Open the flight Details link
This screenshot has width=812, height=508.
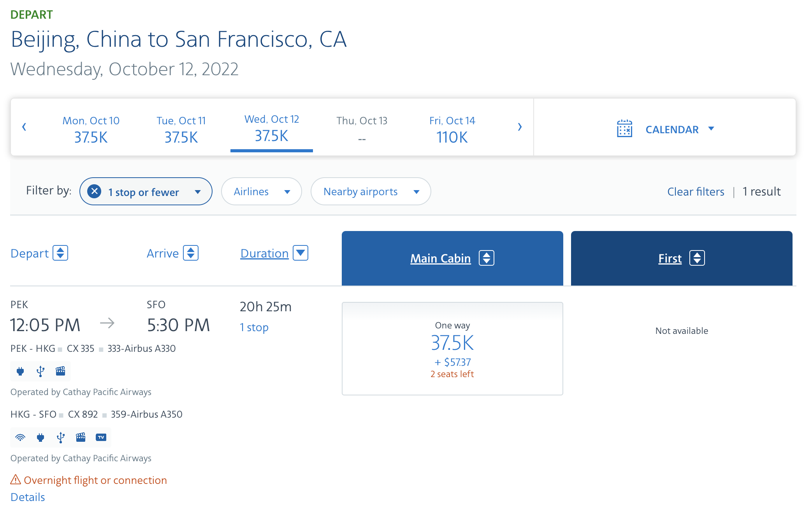[x=28, y=497]
